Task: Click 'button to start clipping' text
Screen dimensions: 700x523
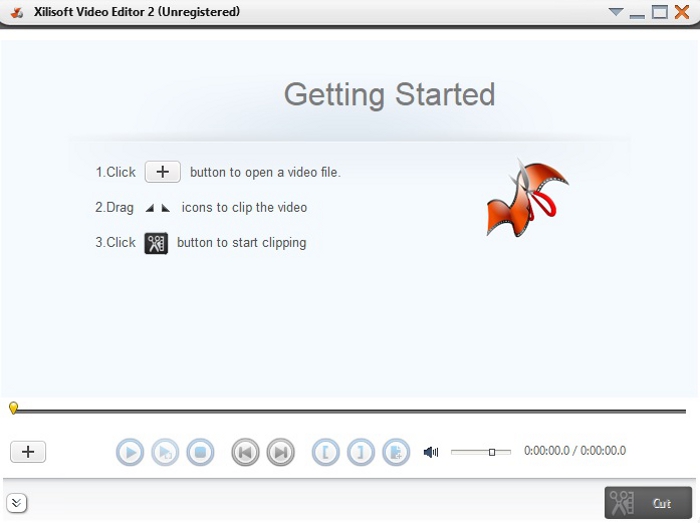Action: (x=242, y=243)
